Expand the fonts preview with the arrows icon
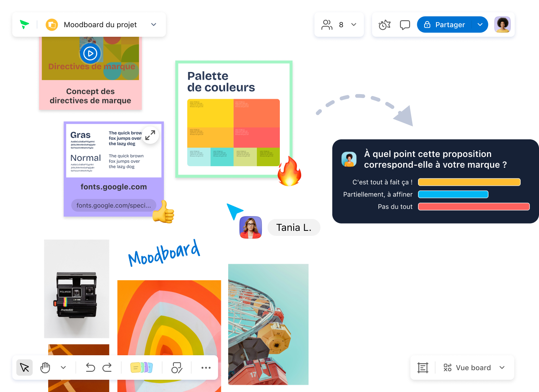 point(150,135)
